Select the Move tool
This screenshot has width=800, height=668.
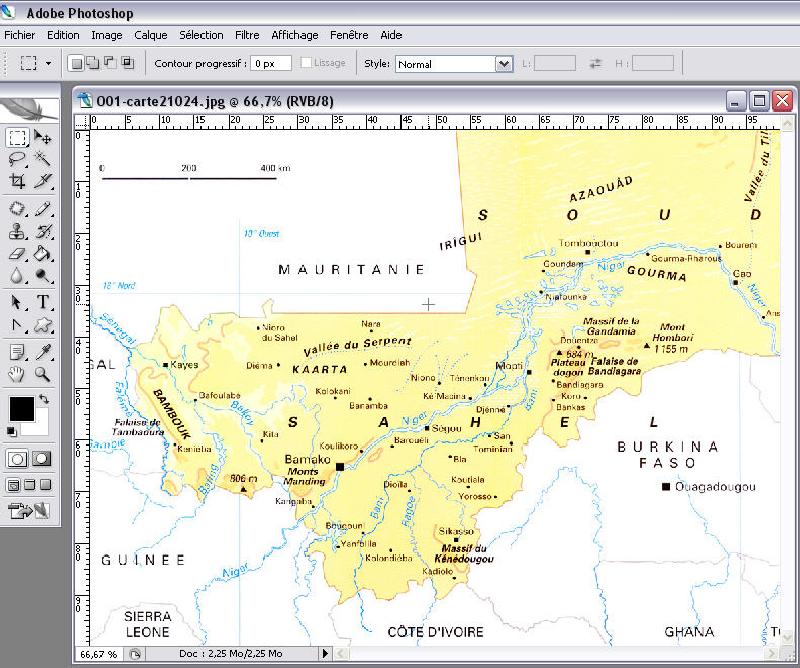43,138
